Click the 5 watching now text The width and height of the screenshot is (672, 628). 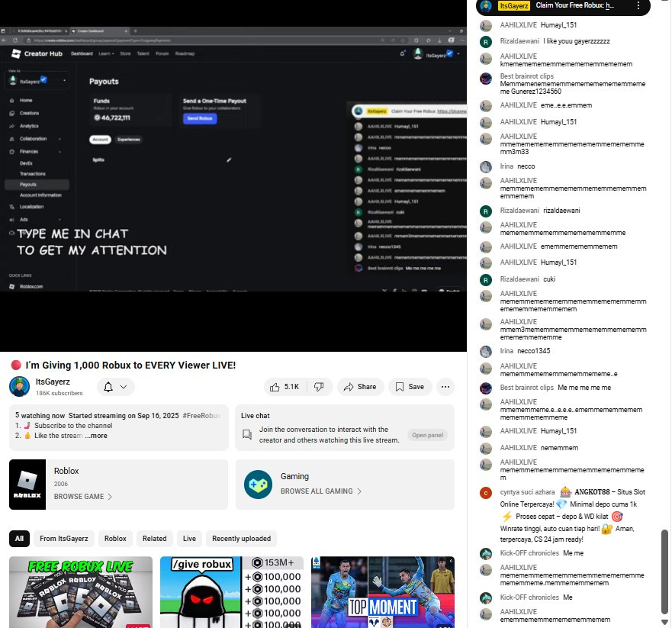40,415
